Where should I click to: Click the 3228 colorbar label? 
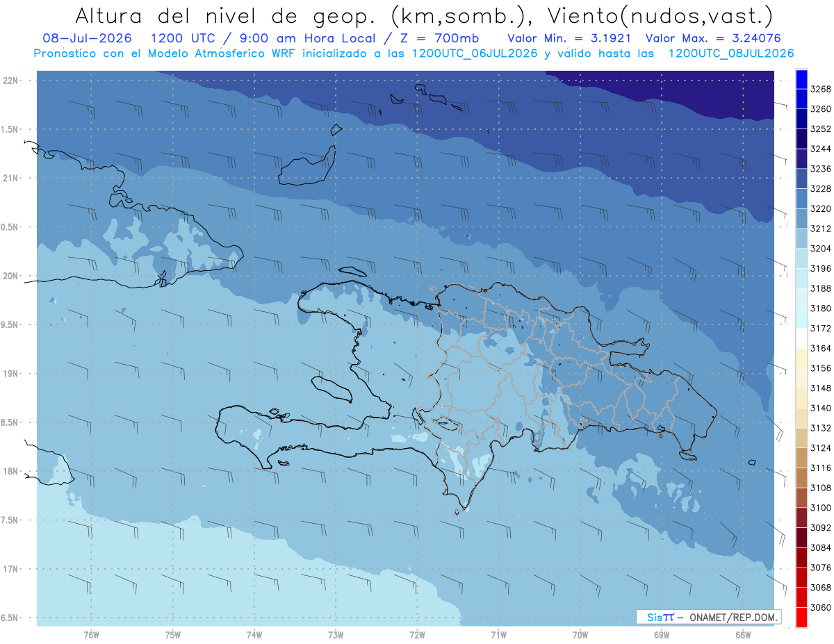pyautogui.click(x=821, y=189)
